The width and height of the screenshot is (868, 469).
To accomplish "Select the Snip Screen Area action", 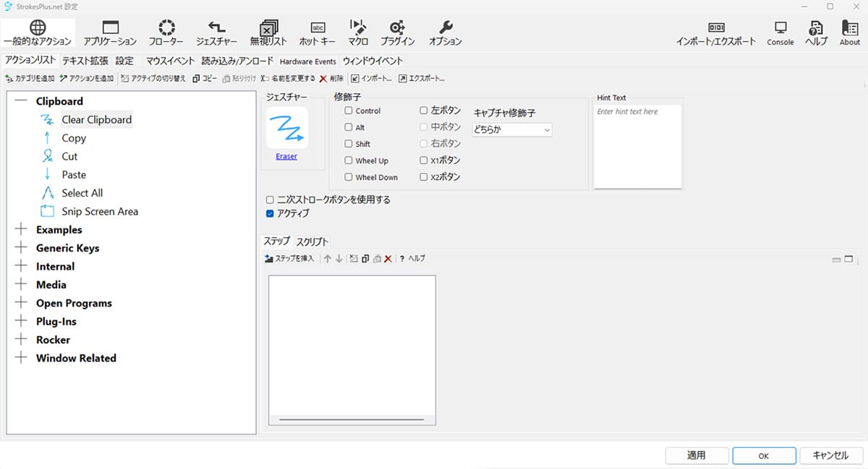I will (x=100, y=212).
